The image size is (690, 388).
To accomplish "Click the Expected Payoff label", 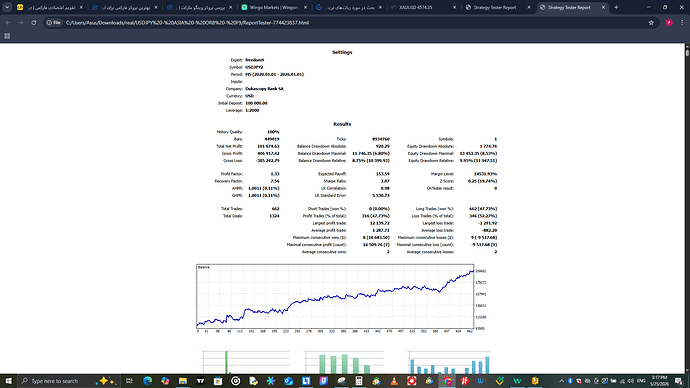I will 332,174.
